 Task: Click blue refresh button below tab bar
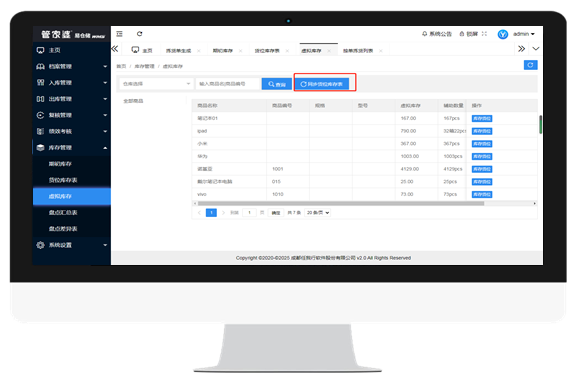pos(530,65)
